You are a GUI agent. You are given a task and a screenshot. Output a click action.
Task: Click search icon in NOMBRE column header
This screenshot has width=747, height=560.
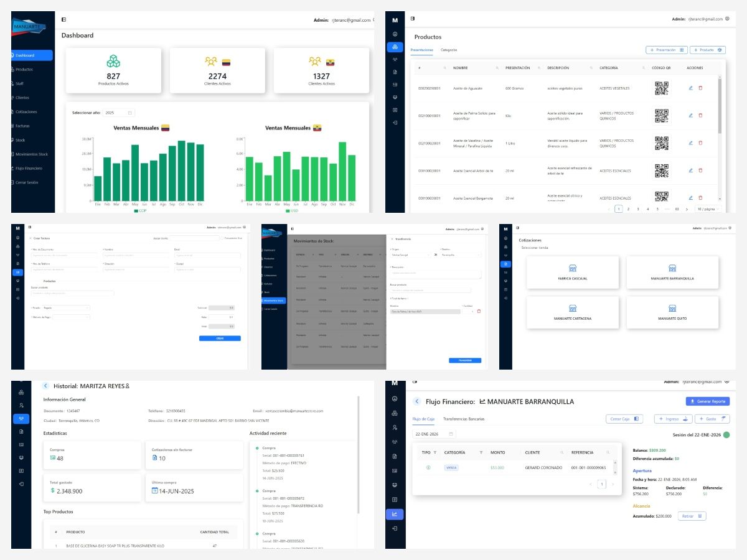(497, 67)
